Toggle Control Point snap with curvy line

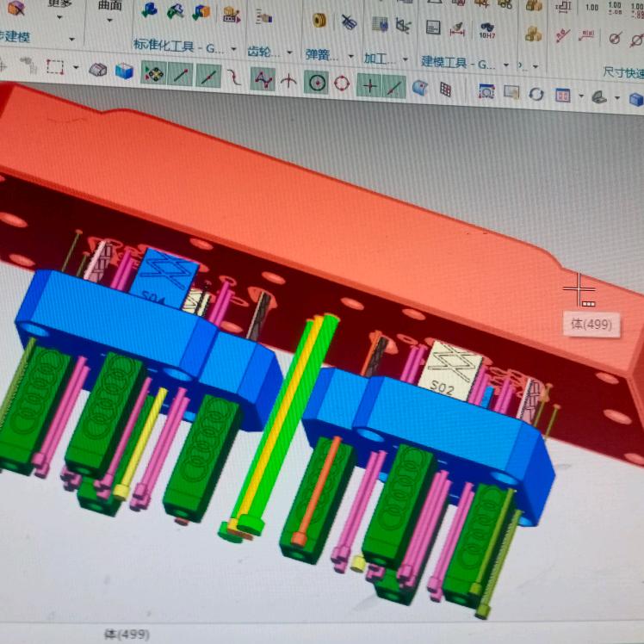tap(234, 77)
